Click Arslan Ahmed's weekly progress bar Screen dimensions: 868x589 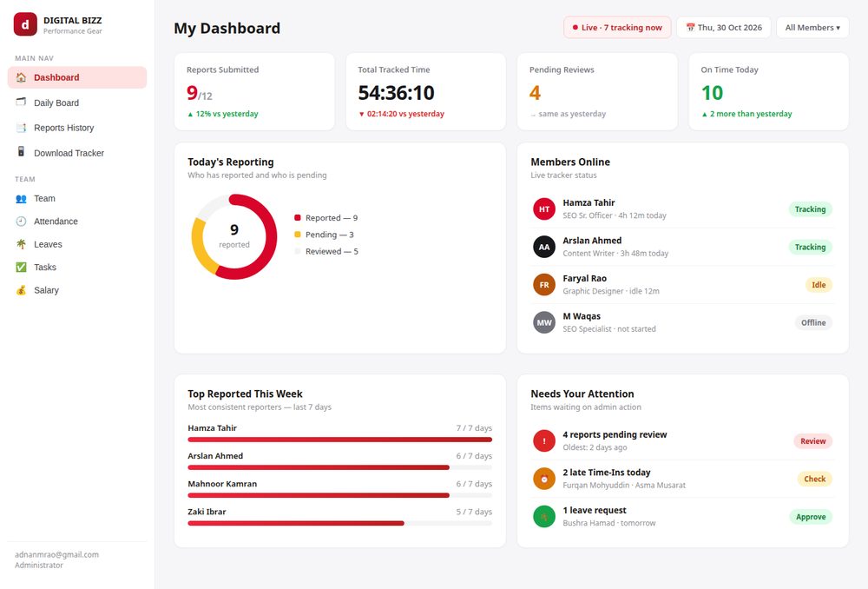point(340,467)
